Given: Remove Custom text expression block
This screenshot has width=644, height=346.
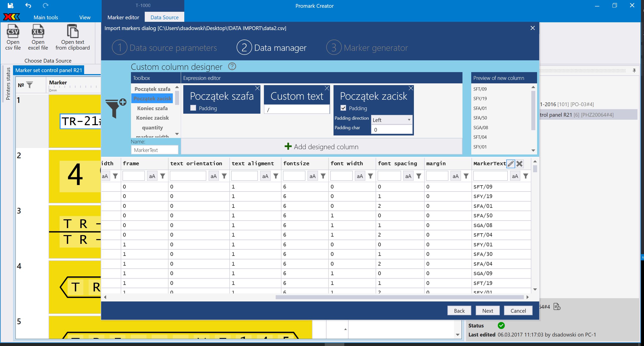Looking at the screenshot, I should click(327, 88).
